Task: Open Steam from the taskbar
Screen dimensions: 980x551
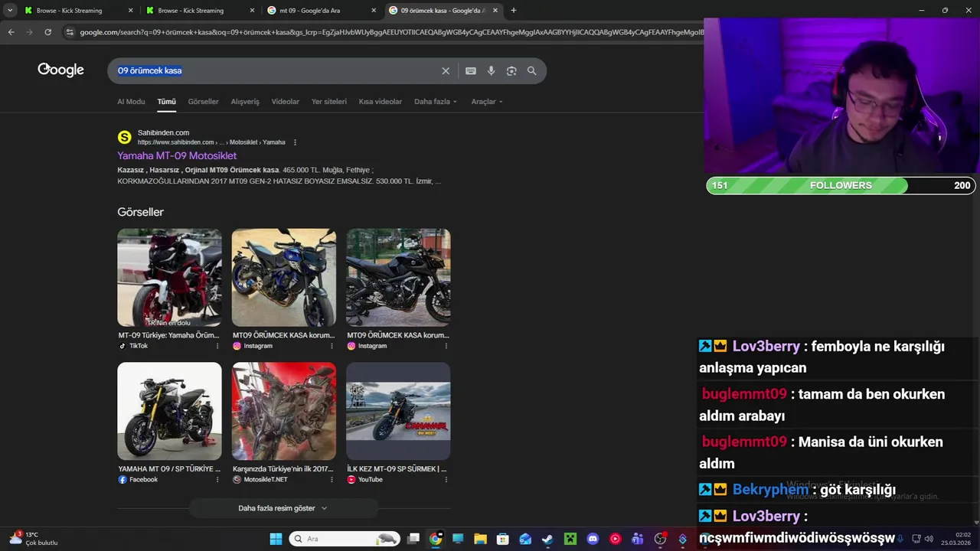Action: pyautogui.click(x=547, y=539)
